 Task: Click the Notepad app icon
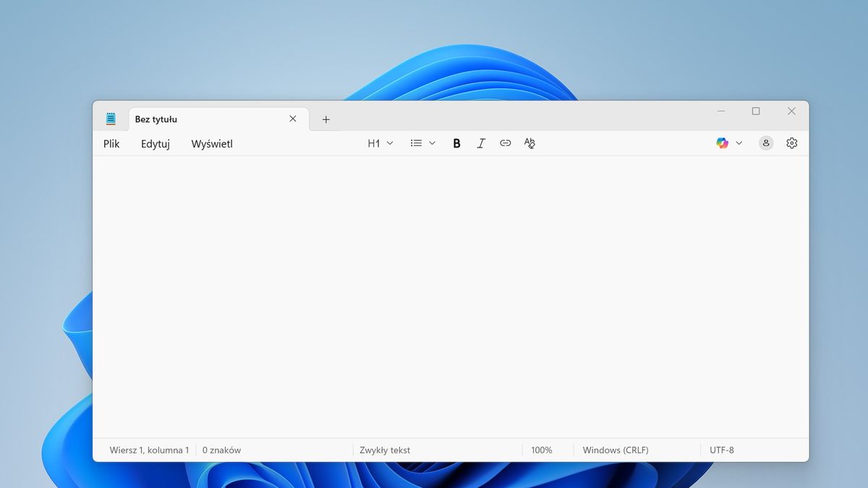(x=111, y=119)
